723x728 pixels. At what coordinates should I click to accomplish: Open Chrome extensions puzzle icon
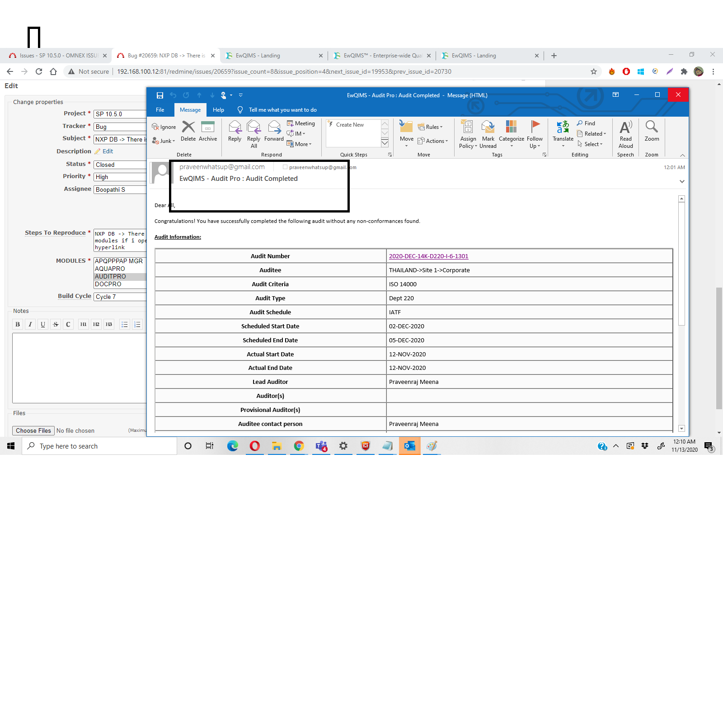[x=684, y=71]
